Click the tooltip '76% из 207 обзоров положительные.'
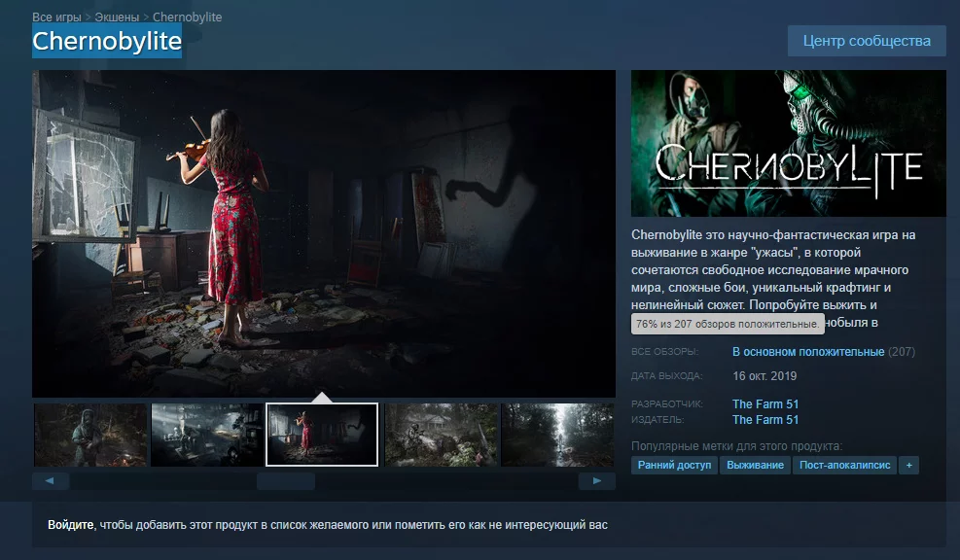 [x=728, y=324]
